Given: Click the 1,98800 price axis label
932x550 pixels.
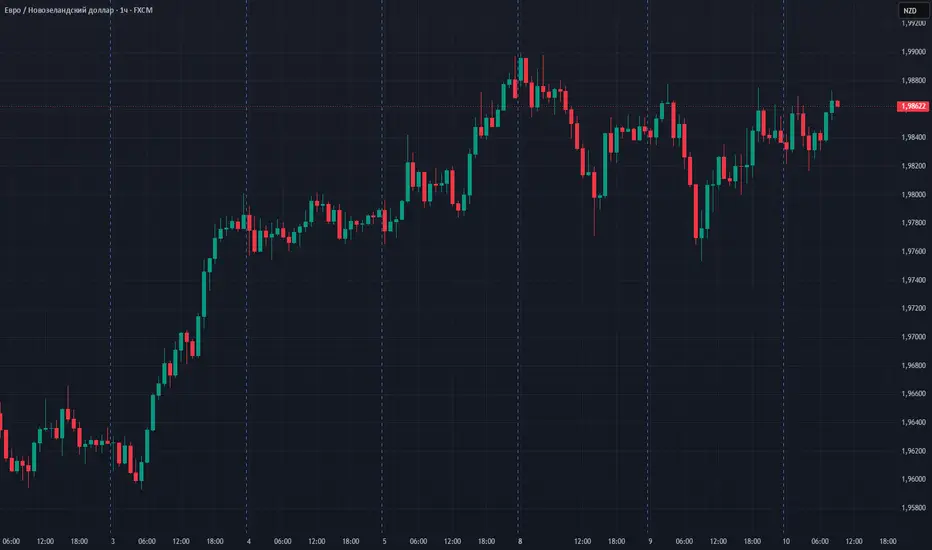Looking at the screenshot, I should [x=914, y=80].
